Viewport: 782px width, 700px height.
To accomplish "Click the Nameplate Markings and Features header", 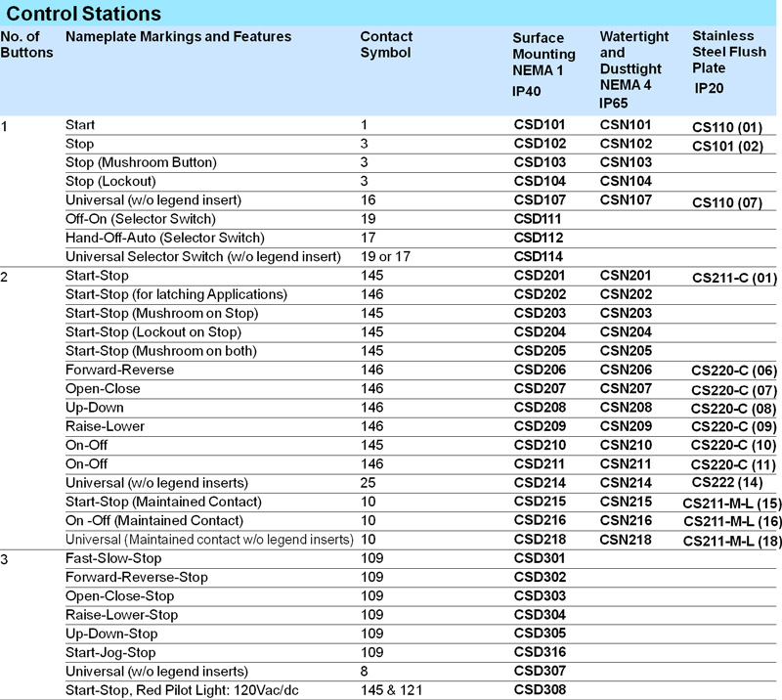I will tap(178, 36).
